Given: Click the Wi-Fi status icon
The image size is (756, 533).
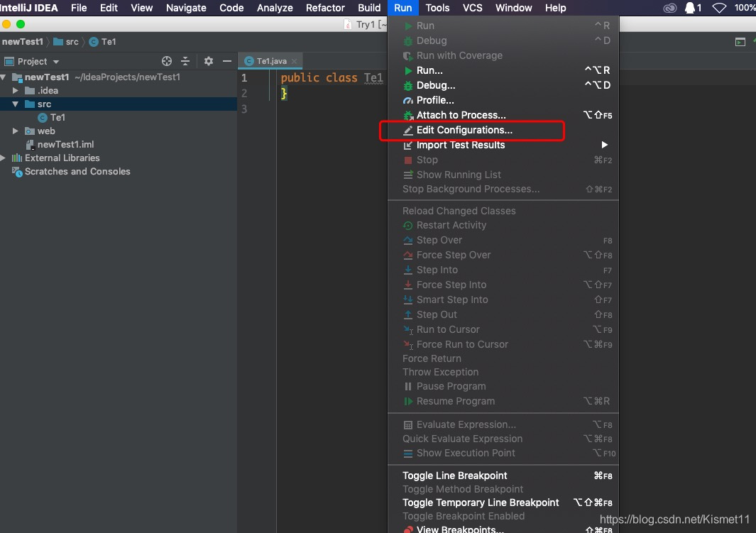Looking at the screenshot, I should (719, 8).
